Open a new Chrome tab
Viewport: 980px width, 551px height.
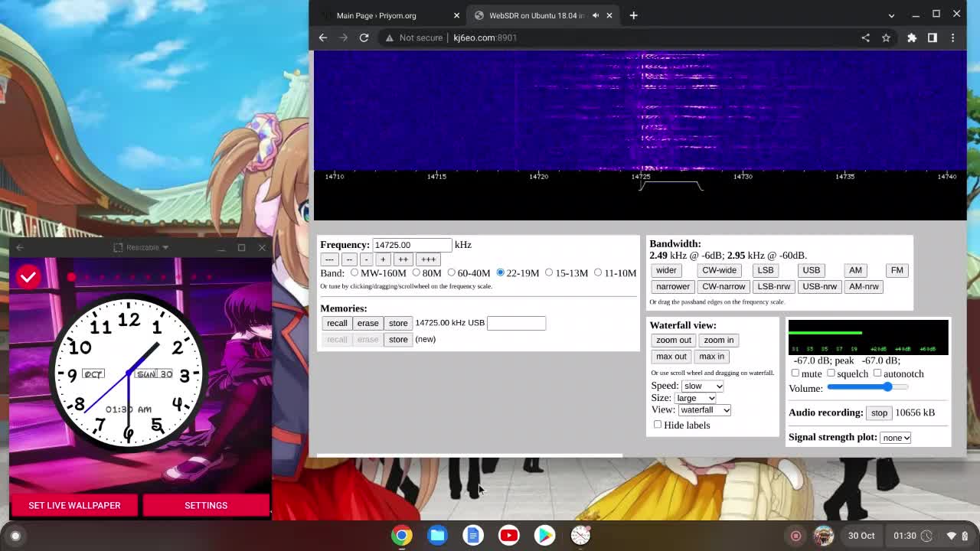tap(633, 15)
